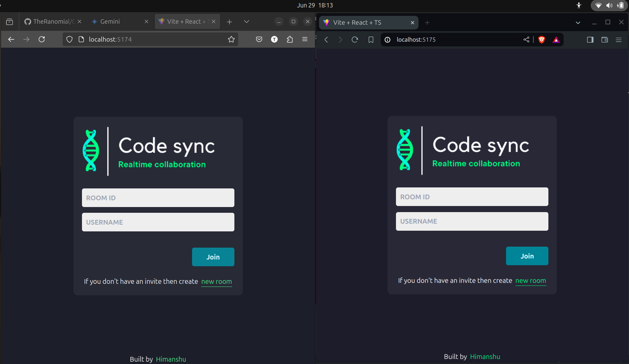The height and width of the screenshot is (364, 629).
Task: Open the Brave Shields lion icon
Action: click(542, 40)
